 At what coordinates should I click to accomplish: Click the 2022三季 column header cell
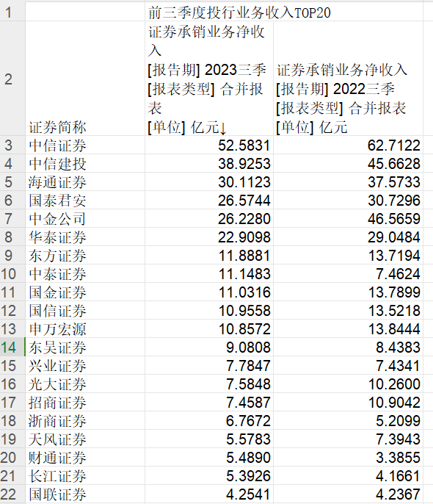point(348,79)
